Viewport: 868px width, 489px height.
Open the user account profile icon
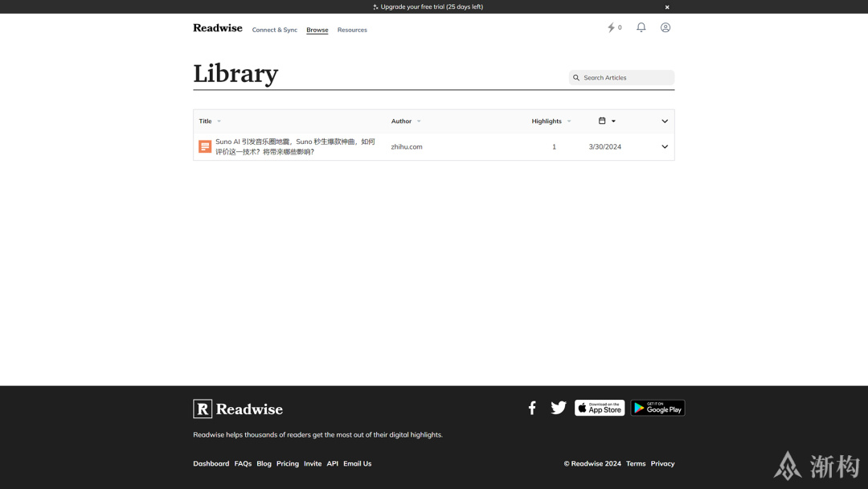[x=665, y=27]
